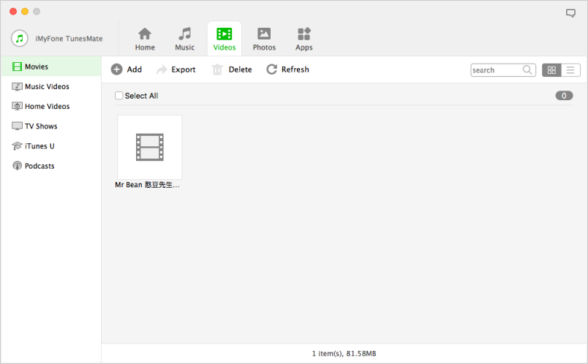588x364 pixels.
Task: Click the iMyFone TunesMate title text
Action: [69, 39]
